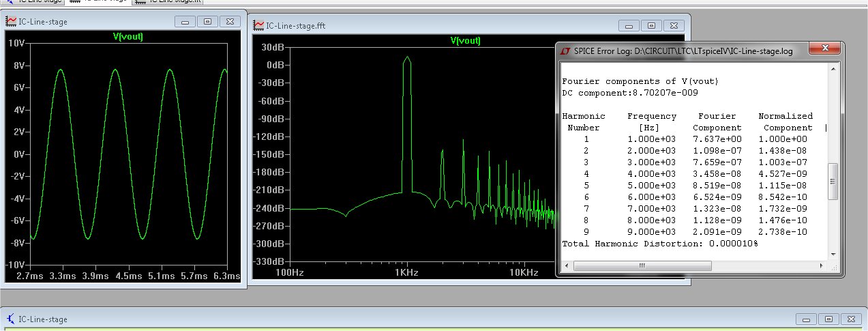Close the SPICE Error Log window
The height and width of the screenshot is (331, 868).
[x=825, y=49]
